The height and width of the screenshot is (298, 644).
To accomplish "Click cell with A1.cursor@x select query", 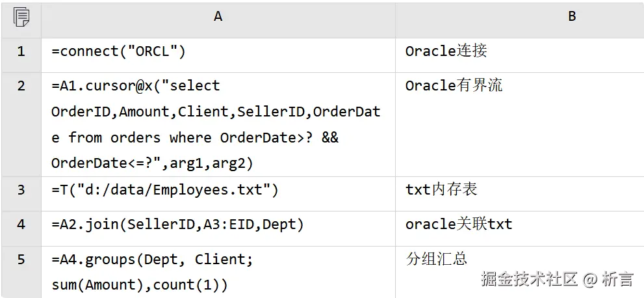I will tap(216, 124).
